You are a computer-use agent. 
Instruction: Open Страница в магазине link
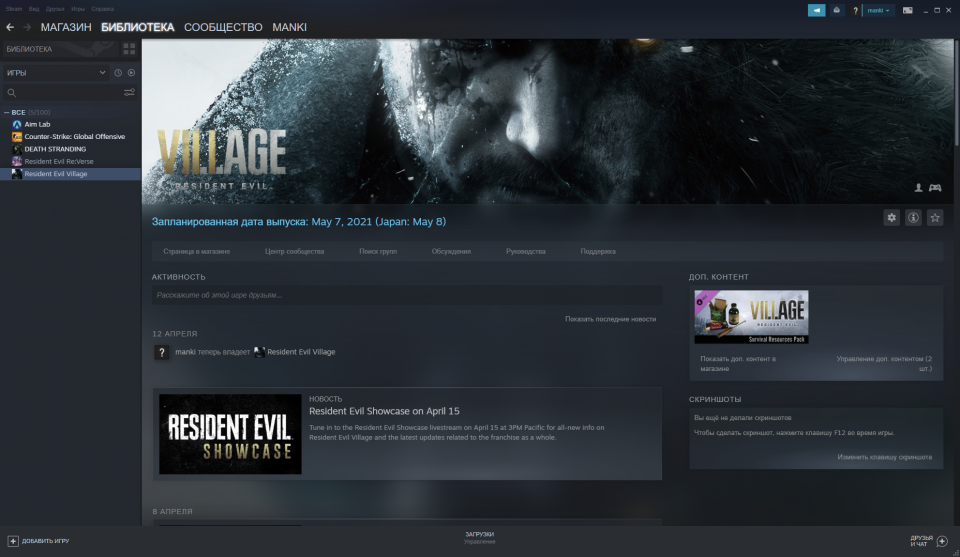click(x=197, y=252)
